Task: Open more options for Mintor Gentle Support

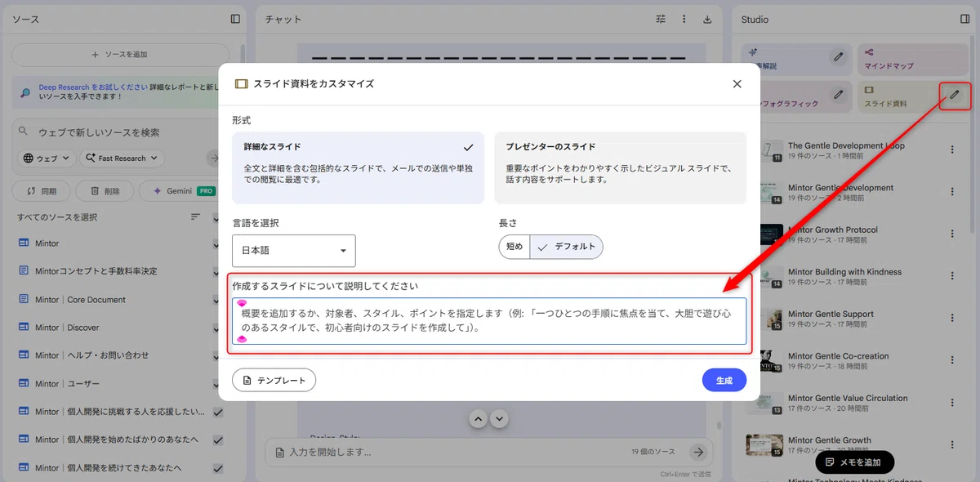Action: [952, 318]
